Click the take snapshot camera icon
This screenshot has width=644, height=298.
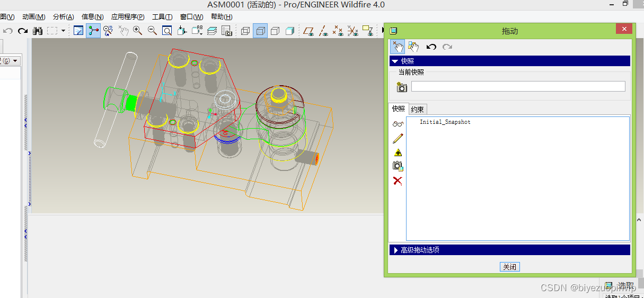[401, 87]
